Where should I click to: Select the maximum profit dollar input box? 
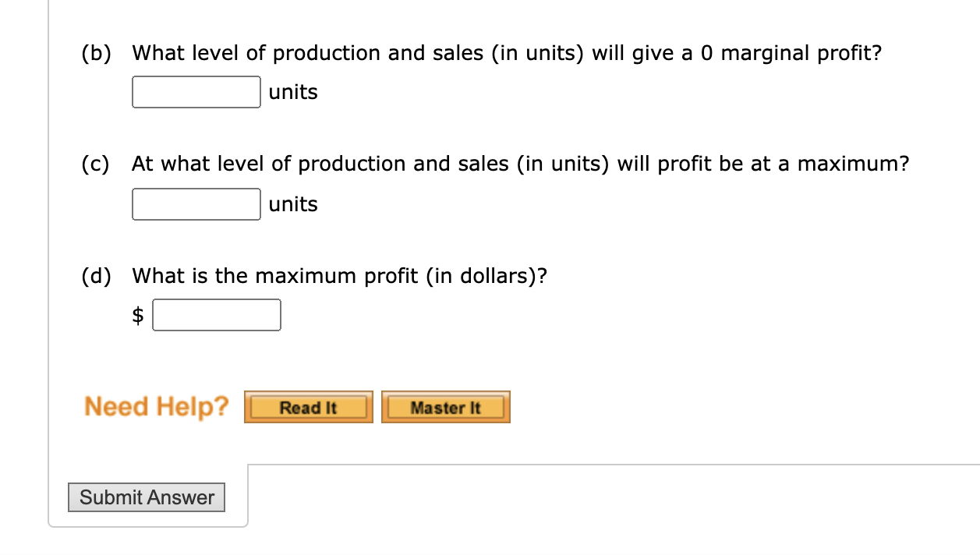[x=217, y=315]
